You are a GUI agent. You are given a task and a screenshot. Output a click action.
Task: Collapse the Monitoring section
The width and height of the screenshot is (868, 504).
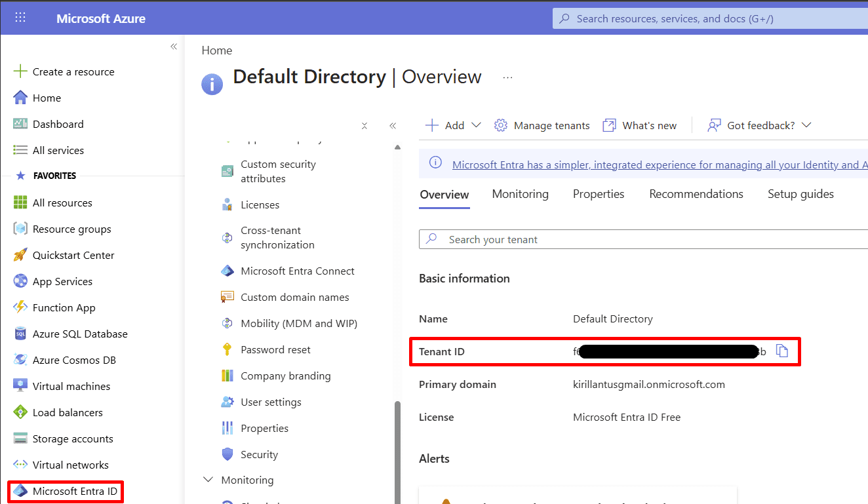pyautogui.click(x=208, y=480)
